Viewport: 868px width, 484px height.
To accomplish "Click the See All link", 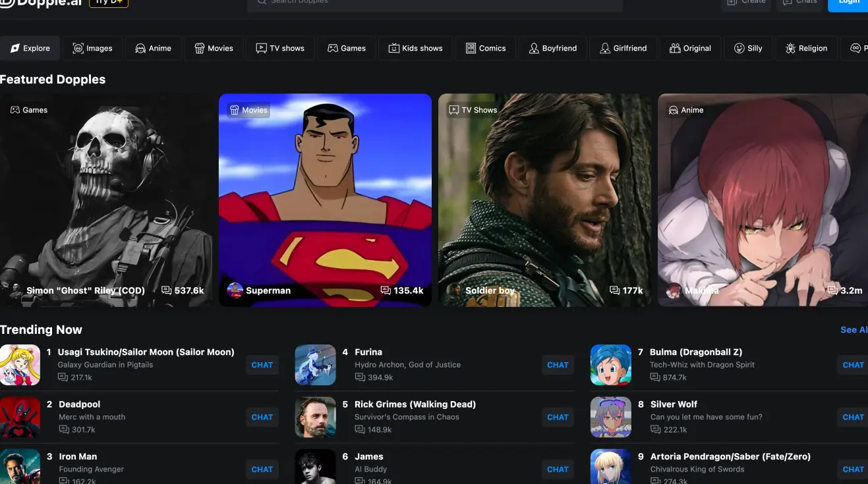I will [854, 330].
